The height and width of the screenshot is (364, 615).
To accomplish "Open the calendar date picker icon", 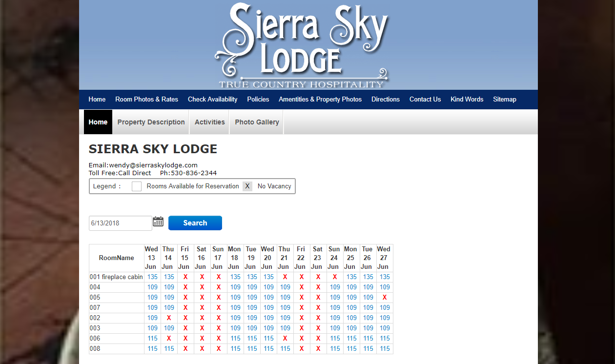I will point(158,222).
